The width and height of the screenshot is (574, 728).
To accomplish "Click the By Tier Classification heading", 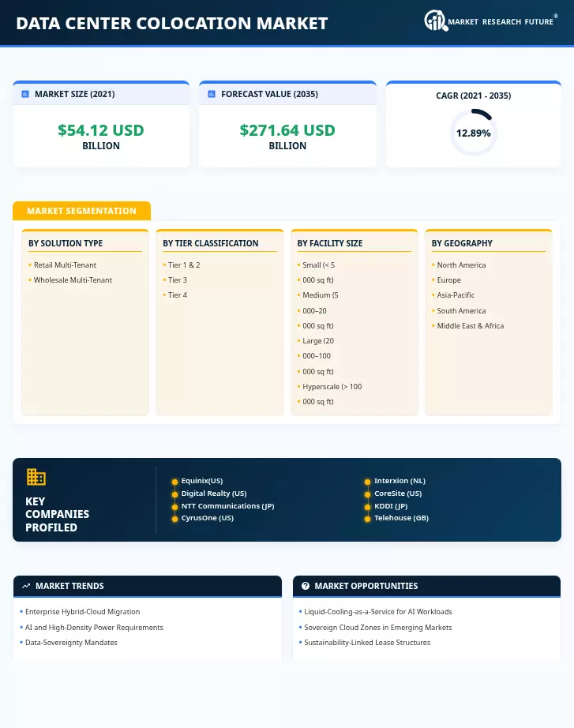I will tap(210, 243).
